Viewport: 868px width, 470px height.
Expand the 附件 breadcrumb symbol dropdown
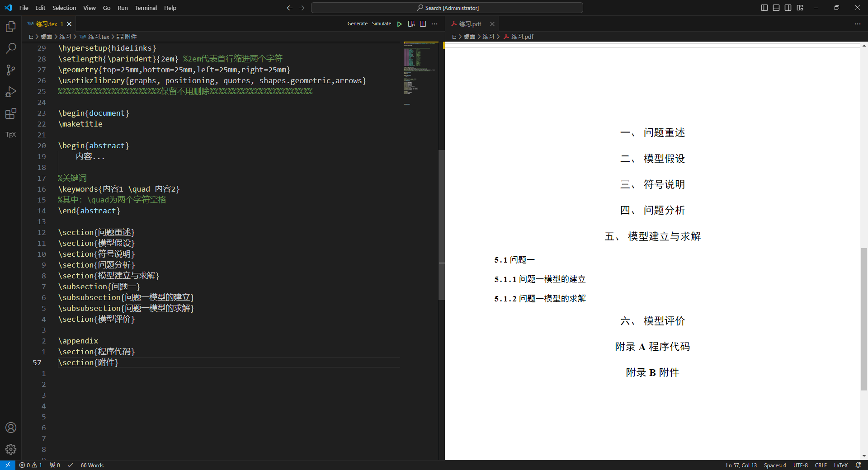[x=127, y=37]
